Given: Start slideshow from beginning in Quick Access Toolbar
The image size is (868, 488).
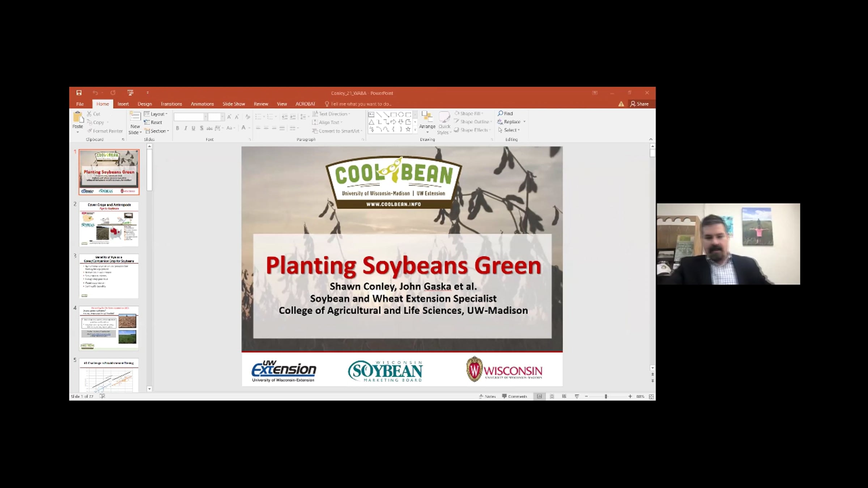Looking at the screenshot, I should [131, 93].
